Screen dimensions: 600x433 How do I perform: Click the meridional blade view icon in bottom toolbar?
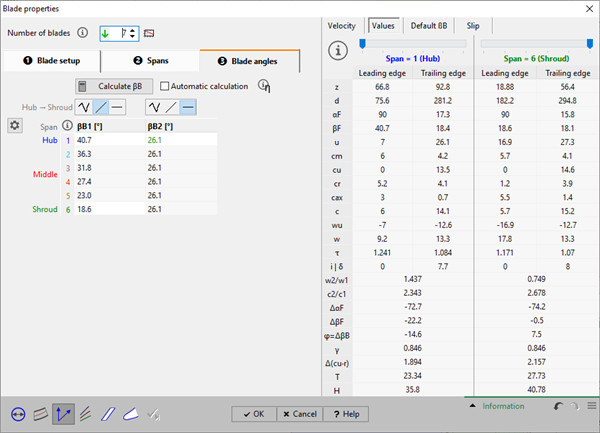point(41,414)
